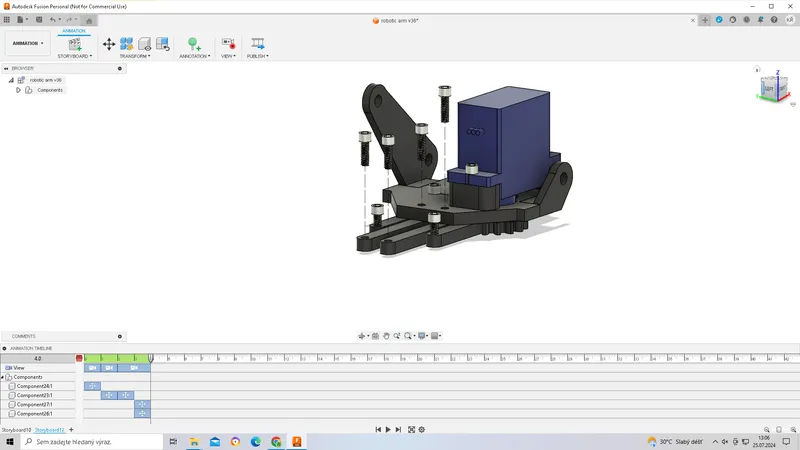The image size is (800, 450).
Task: Click the playhead time field 4.0
Action: [38, 359]
